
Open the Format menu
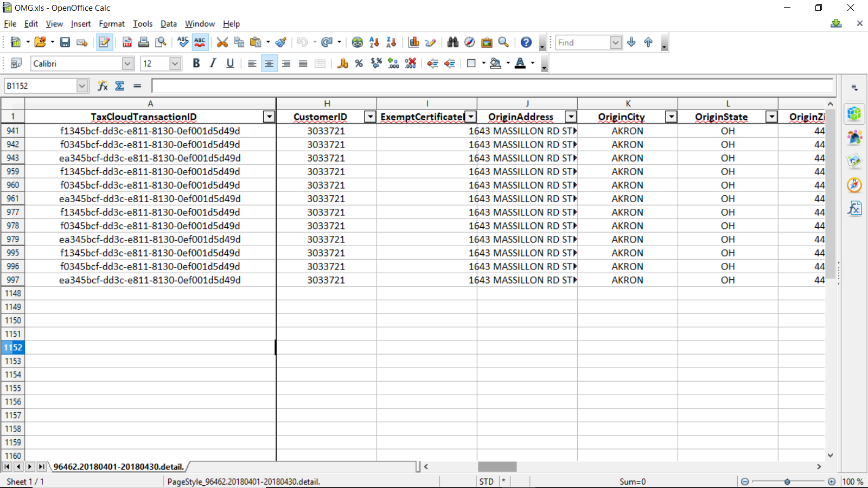coord(112,24)
